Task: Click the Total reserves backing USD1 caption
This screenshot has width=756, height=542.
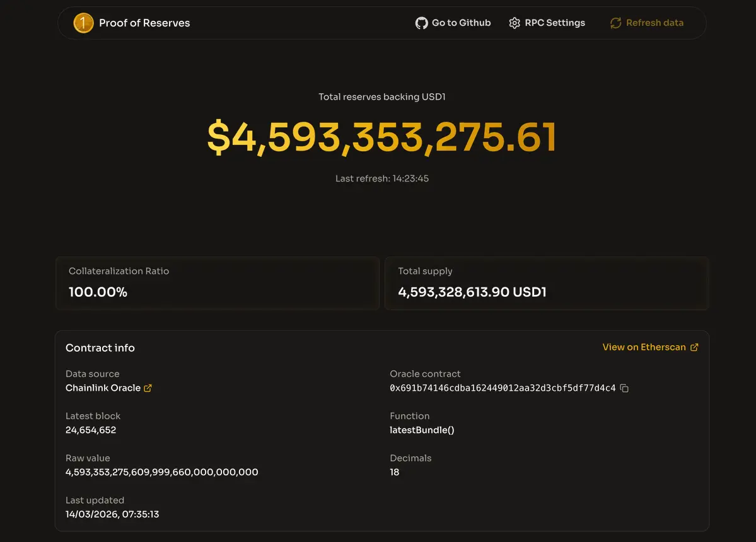Action: pyautogui.click(x=382, y=97)
